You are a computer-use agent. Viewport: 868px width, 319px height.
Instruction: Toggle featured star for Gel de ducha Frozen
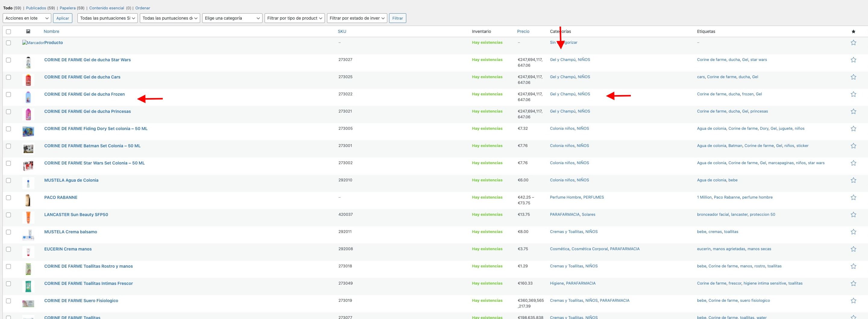click(853, 94)
